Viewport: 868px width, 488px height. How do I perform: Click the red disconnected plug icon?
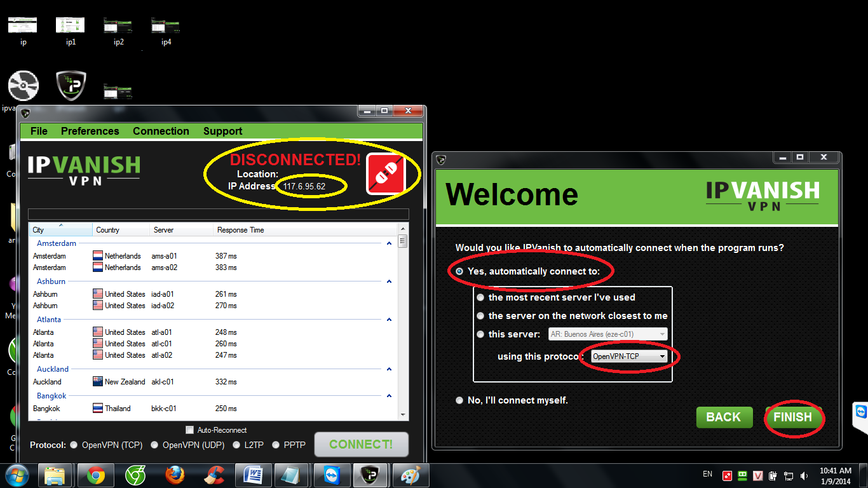386,173
